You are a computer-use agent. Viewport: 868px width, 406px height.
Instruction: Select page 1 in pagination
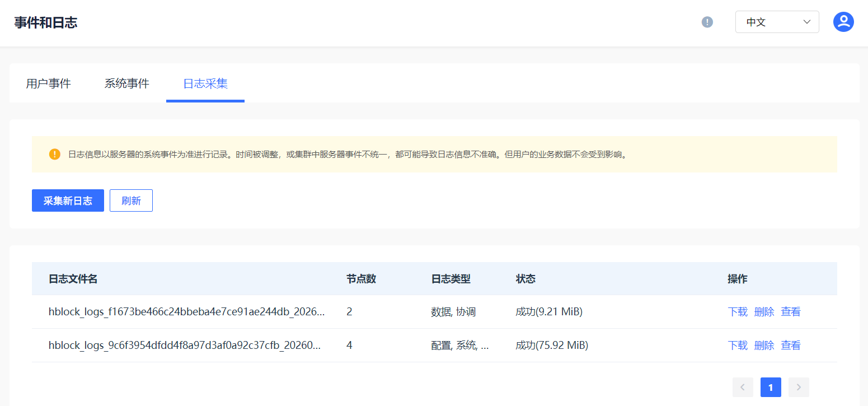pos(771,387)
